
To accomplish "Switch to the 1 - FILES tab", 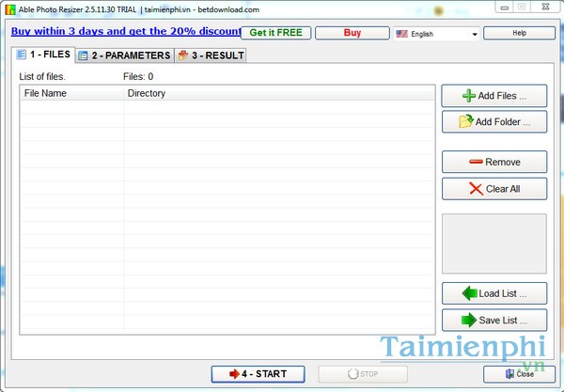I will (42, 55).
